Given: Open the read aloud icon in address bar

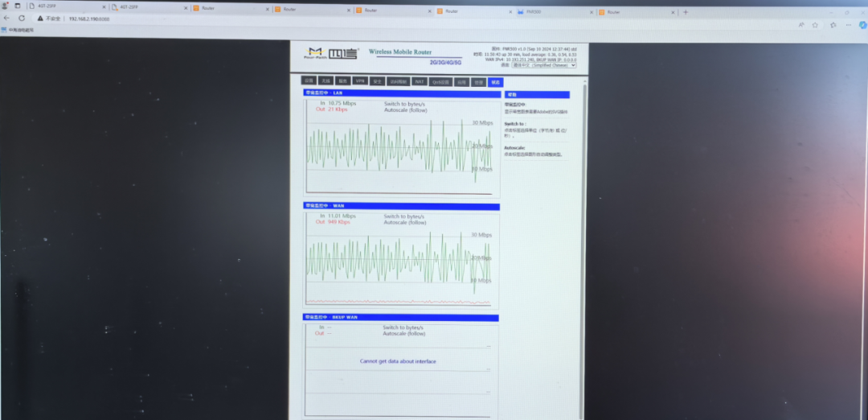Looking at the screenshot, I should pyautogui.click(x=800, y=25).
